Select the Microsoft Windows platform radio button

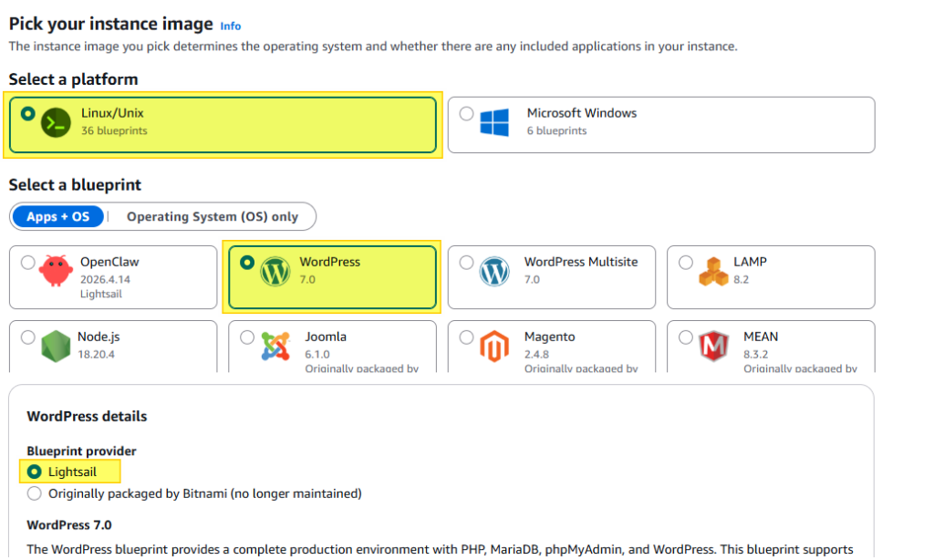click(466, 113)
